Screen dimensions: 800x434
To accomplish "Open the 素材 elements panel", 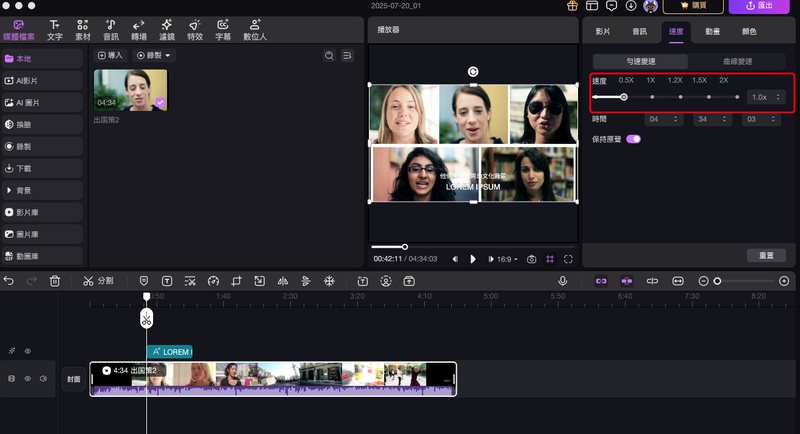I will point(83,30).
